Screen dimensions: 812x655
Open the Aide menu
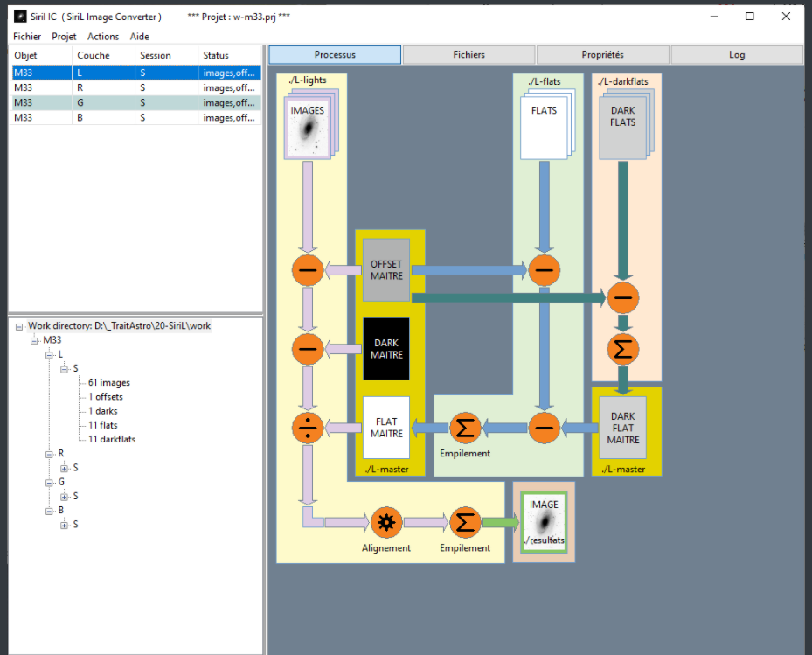(x=139, y=36)
